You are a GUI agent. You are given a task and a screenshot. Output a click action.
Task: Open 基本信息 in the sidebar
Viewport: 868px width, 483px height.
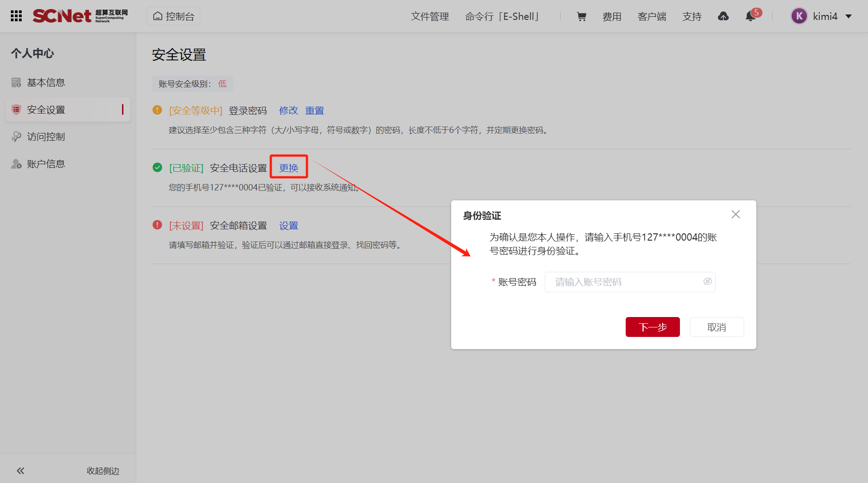(46, 82)
